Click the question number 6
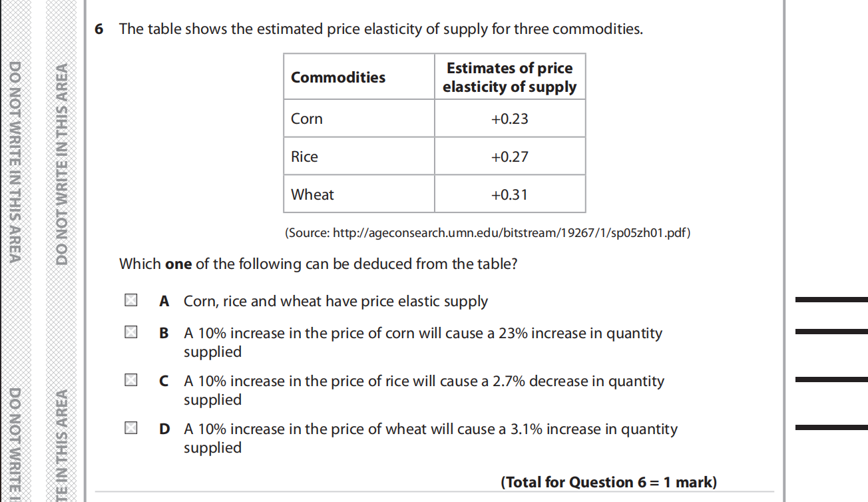868x502 pixels. click(99, 29)
